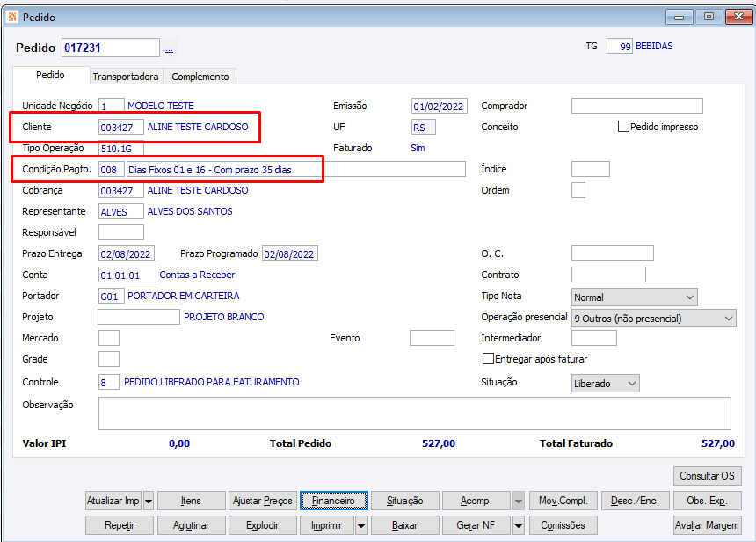Viewport: 756px width, 542px height.
Task: Click the Imprimir button
Action: click(327, 525)
